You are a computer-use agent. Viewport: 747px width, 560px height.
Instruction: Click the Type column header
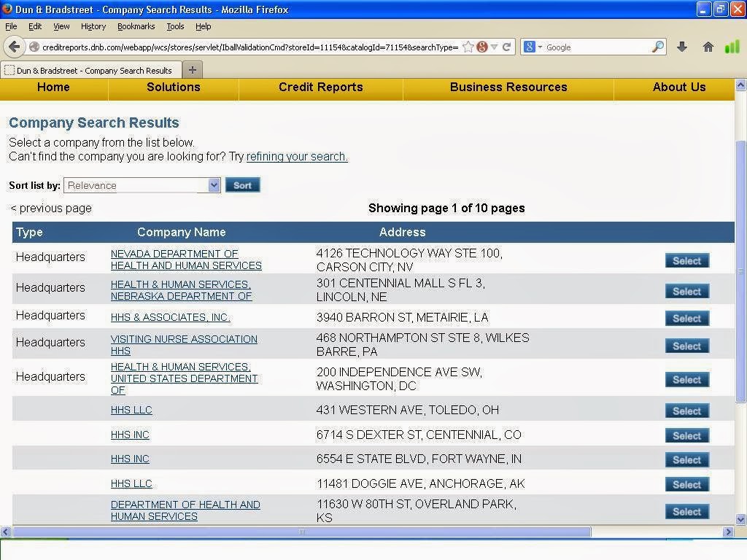pos(29,232)
